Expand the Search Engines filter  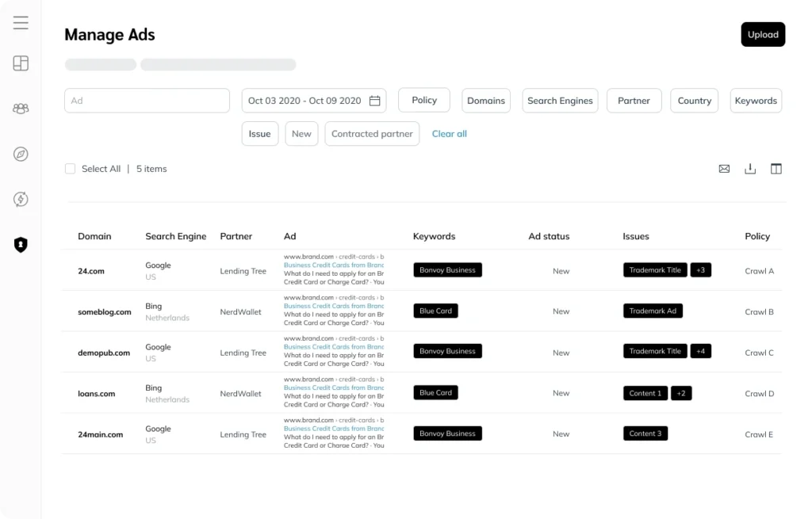[560, 101]
